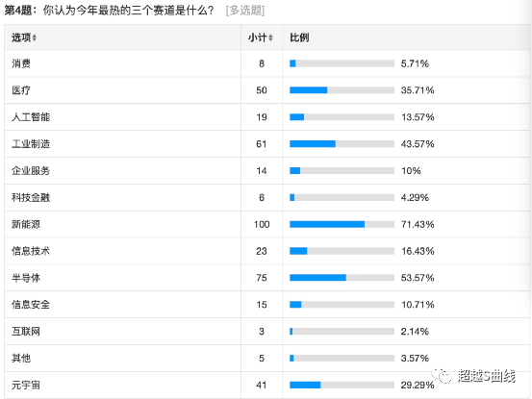Select the 新能源 progress bar
The image size is (532, 399).
pos(342,224)
